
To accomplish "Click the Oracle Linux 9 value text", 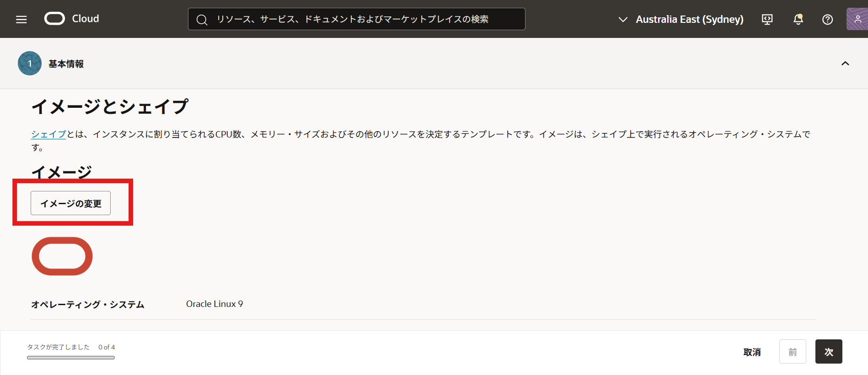I will pyautogui.click(x=214, y=304).
